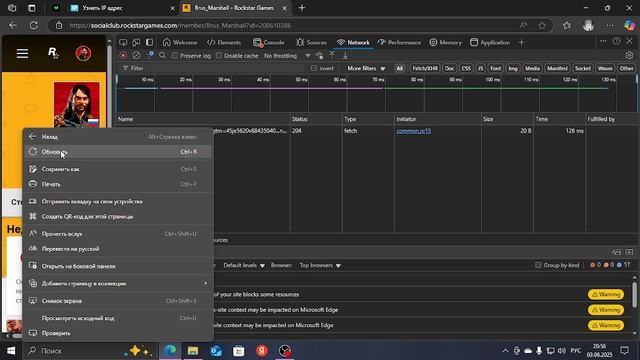Viewport: 640px width, 360px height.
Task: Click the Rockstar Games logo
Action: [x=53, y=53]
